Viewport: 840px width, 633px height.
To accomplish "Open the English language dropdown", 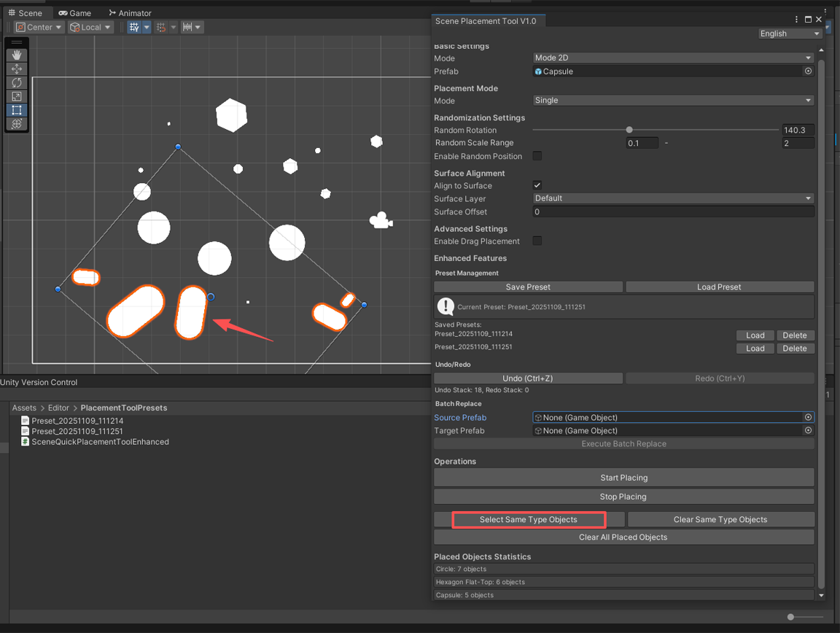I will (x=790, y=34).
